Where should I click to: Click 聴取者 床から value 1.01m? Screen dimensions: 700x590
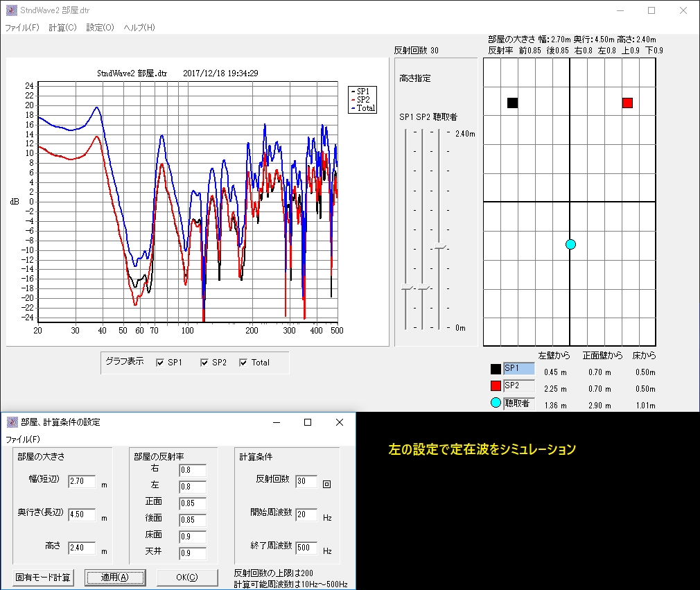pyautogui.click(x=645, y=406)
